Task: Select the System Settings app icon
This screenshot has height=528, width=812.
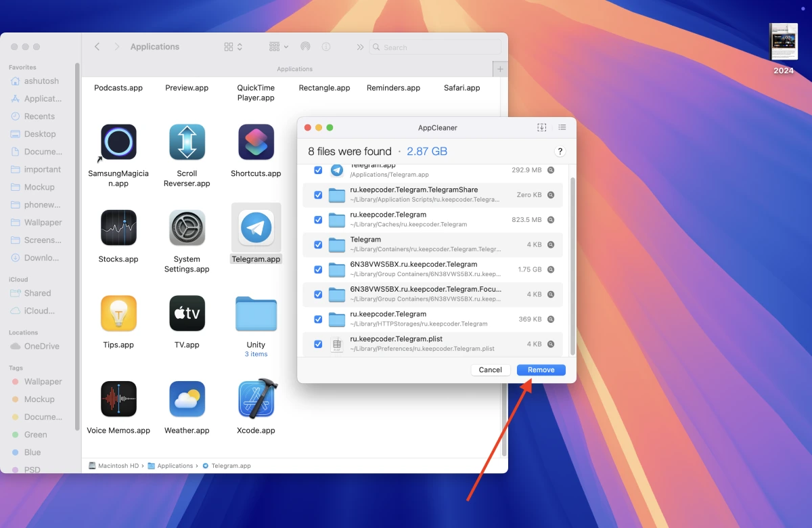Action: 187,227
